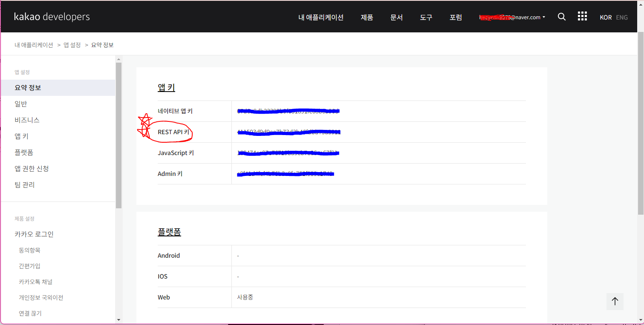The image size is (644, 325).
Task: Click the kakao developers logo
Action: [52, 17]
